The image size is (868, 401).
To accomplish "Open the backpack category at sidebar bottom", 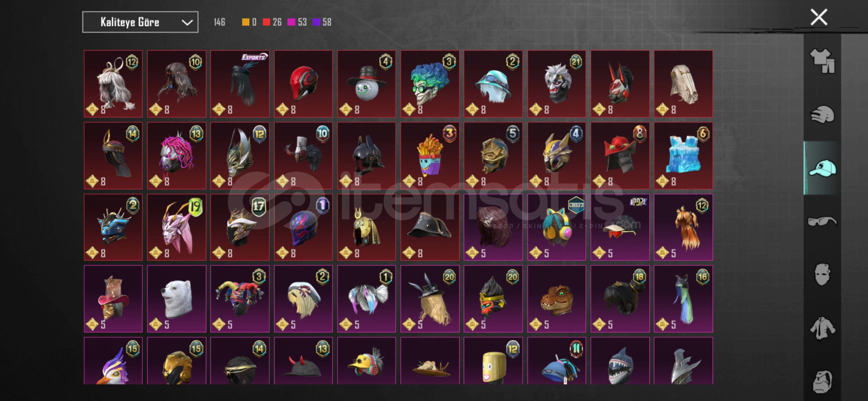I will (x=822, y=381).
